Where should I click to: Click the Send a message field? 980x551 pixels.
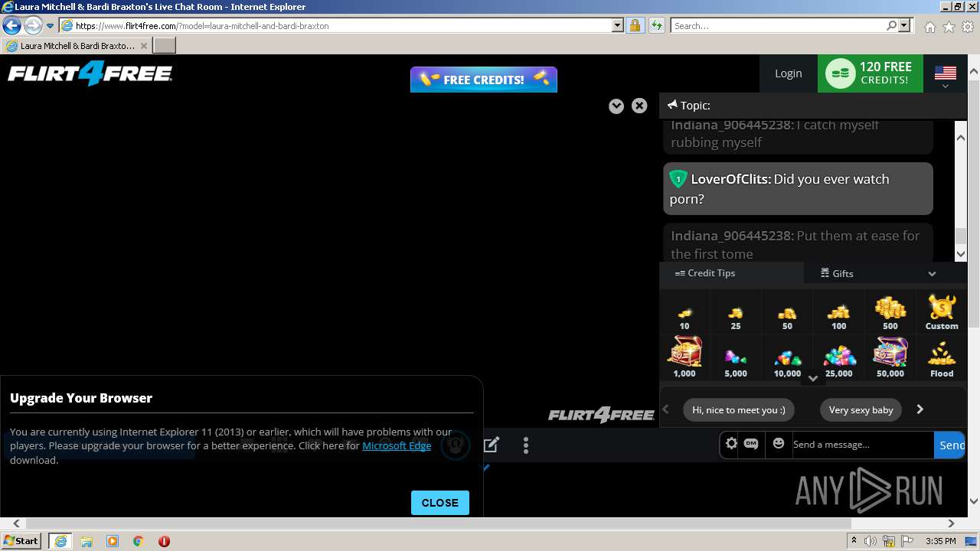(x=862, y=445)
